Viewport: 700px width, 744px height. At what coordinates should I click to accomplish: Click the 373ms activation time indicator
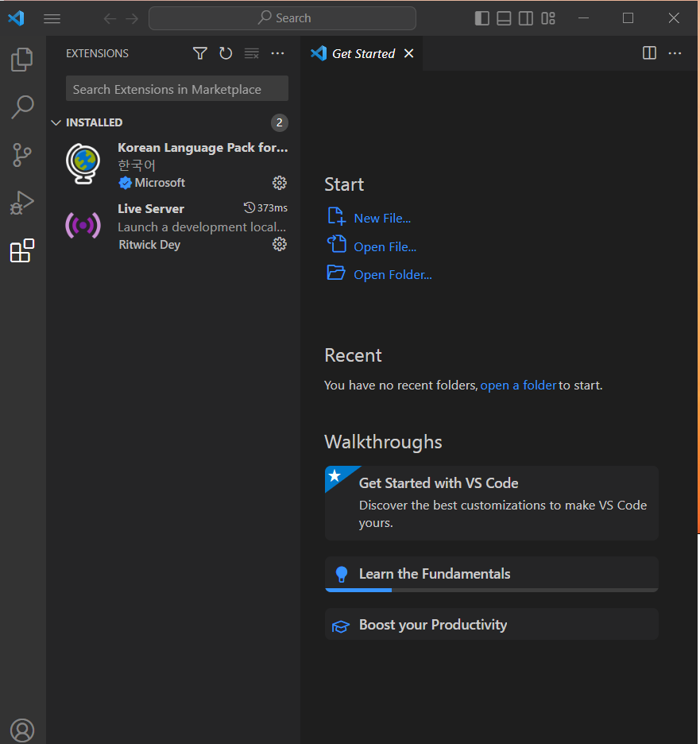265,207
